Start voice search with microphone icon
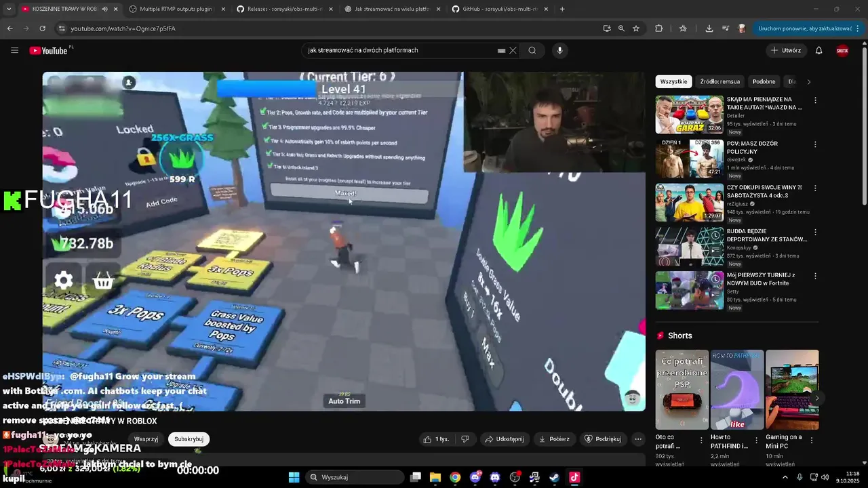868x488 pixels. click(x=559, y=50)
